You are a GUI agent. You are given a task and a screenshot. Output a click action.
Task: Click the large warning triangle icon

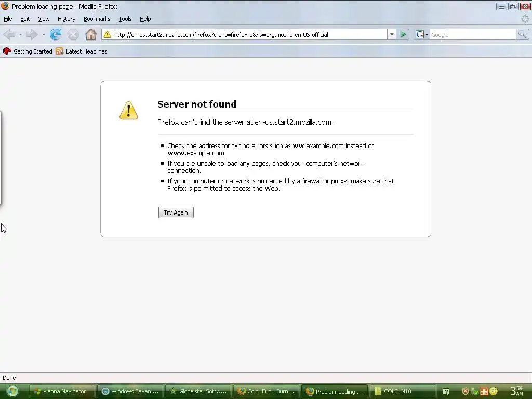pos(129,110)
